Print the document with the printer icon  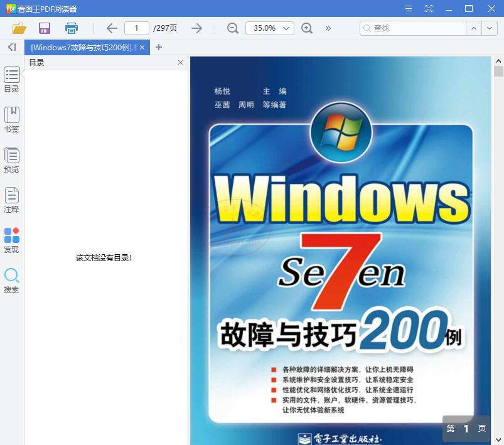pyautogui.click(x=72, y=28)
